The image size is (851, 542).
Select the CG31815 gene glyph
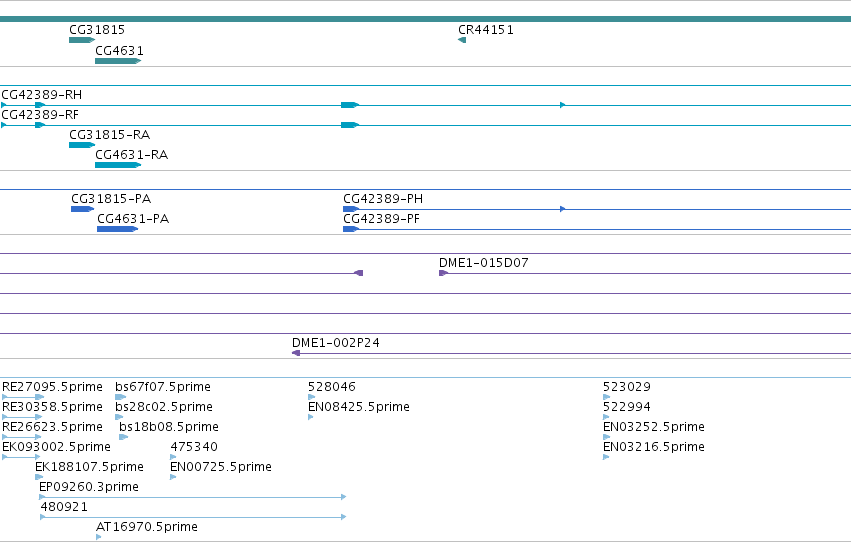82,40
